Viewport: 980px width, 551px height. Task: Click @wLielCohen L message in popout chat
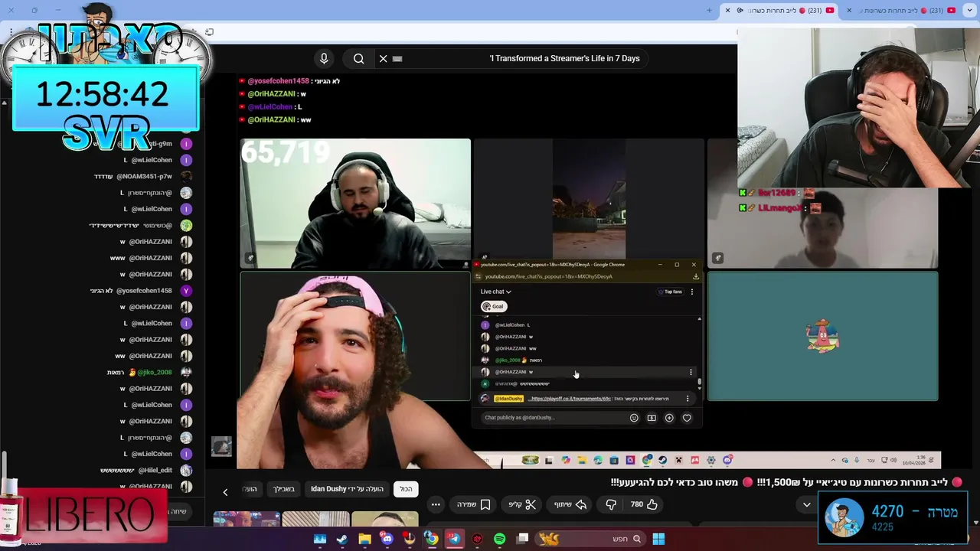click(x=512, y=325)
